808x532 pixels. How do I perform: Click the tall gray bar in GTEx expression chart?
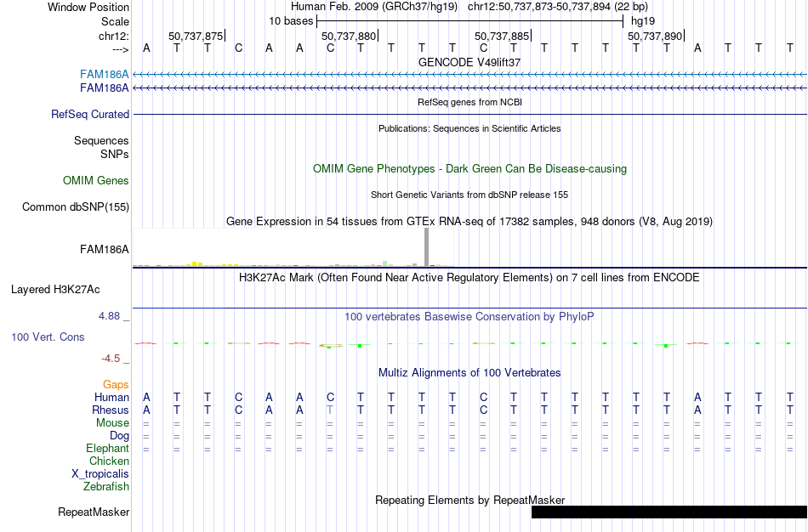427,247
